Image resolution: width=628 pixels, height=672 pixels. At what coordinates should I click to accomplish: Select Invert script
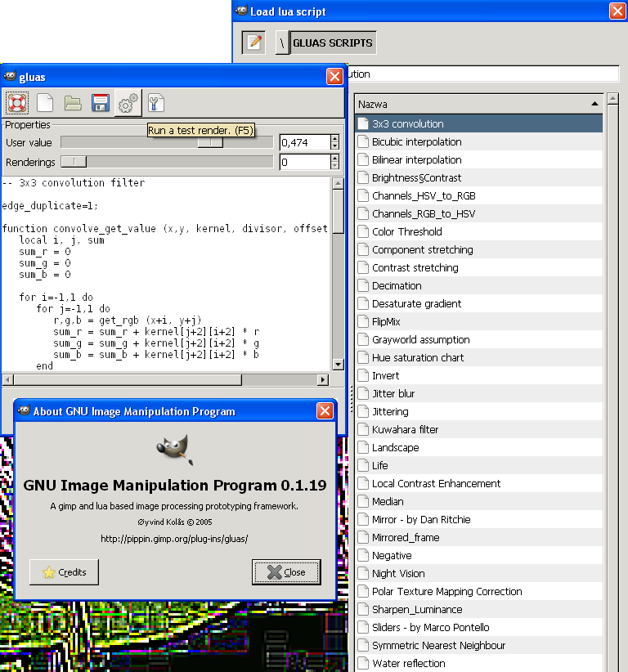pos(478,376)
